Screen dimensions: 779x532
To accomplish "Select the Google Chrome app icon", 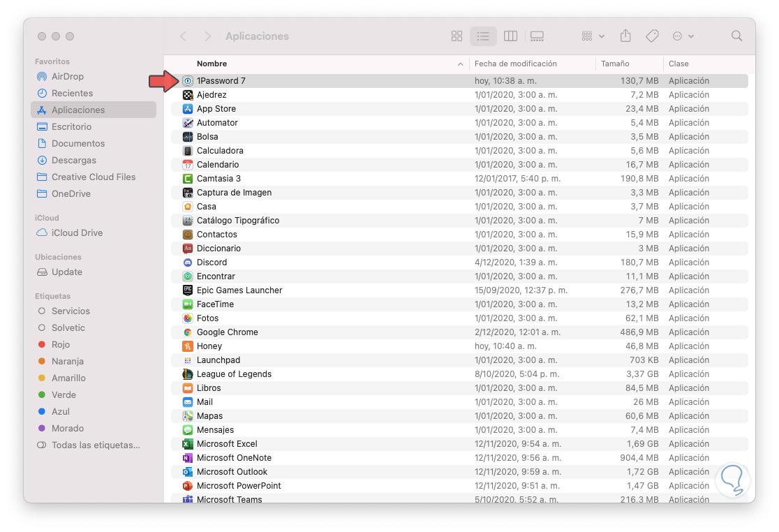I will tap(187, 332).
